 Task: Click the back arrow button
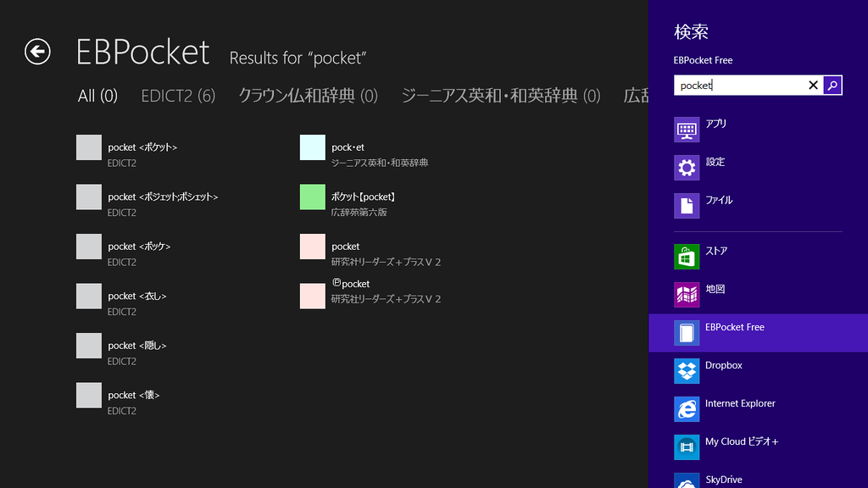[37, 53]
